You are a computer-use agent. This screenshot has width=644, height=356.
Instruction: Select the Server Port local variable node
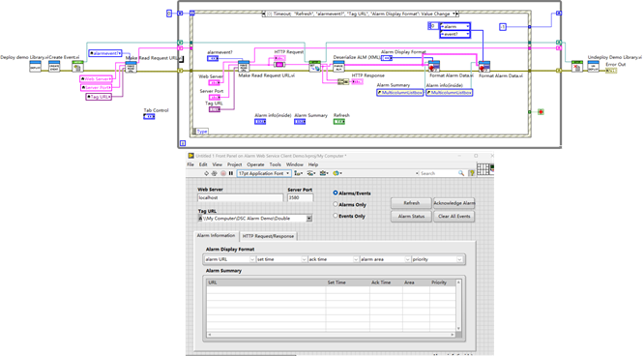pyautogui.click(x=96, y=88)
